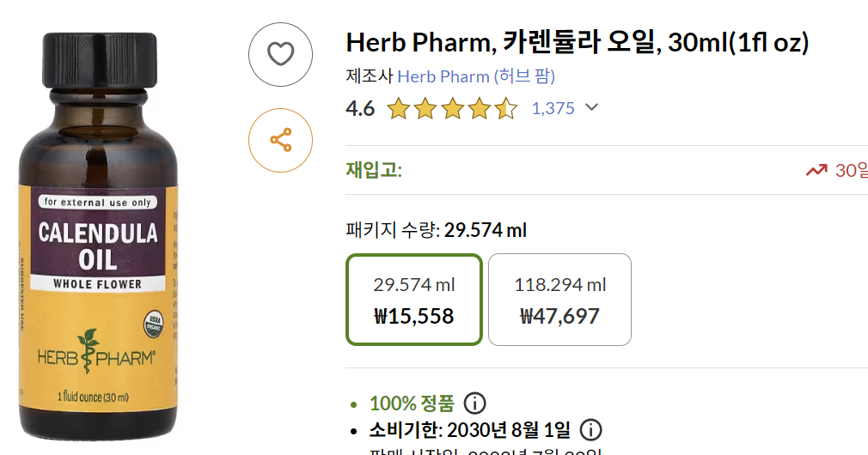Select the 29.574 ml package option
868x455 pixels.
(413, 300)
